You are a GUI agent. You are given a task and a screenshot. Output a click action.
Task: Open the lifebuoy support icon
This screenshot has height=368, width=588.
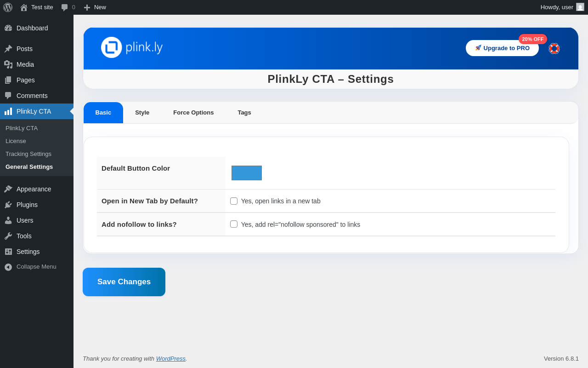554,48
